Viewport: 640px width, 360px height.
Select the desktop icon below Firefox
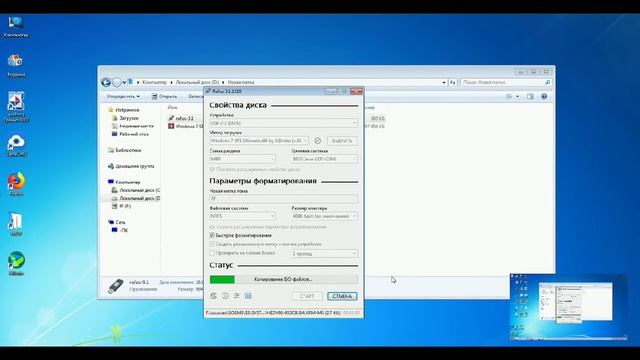click(16, 224)
